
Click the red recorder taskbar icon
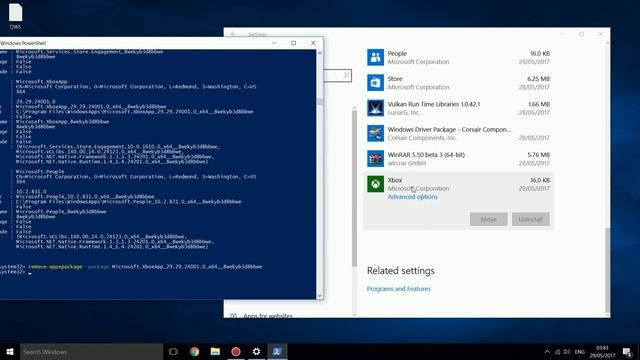[236, 351]
